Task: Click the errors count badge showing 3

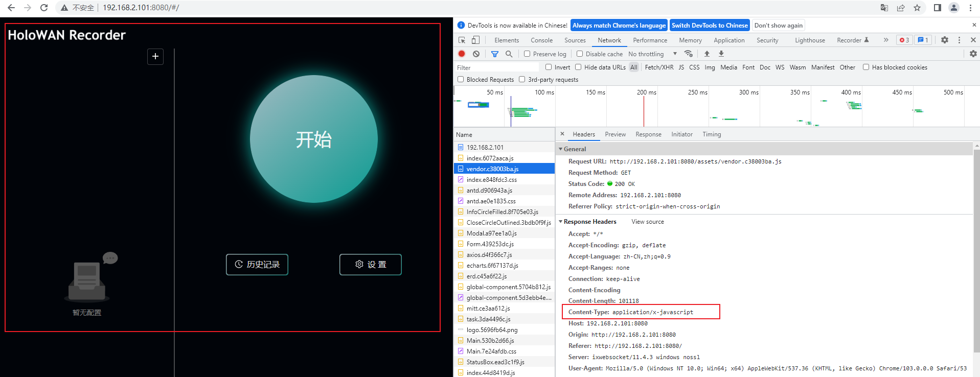Action: (x=904, y=40)
